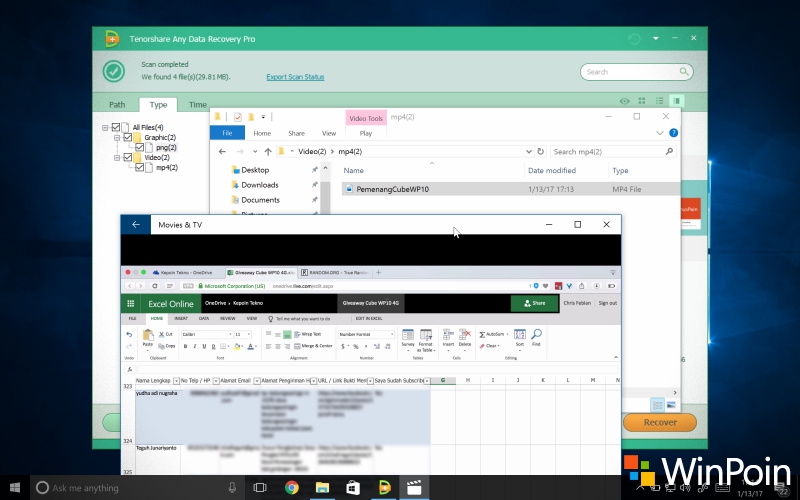Go back in File Explorer
Viewport: 800px width, 500px height.
click(x=222, y=152)
